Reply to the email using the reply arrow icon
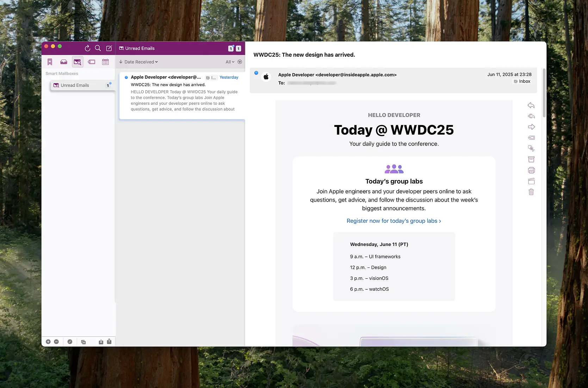This screenshot has width=588, height=388. (x=531, y=105)
